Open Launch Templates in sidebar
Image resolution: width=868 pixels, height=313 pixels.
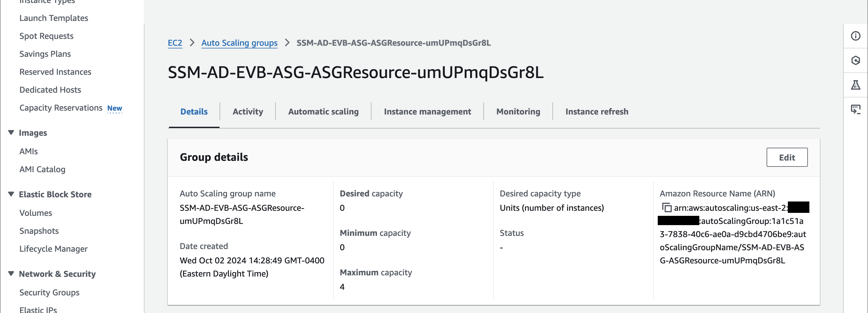pyautogui.click(x=54, y=18)
